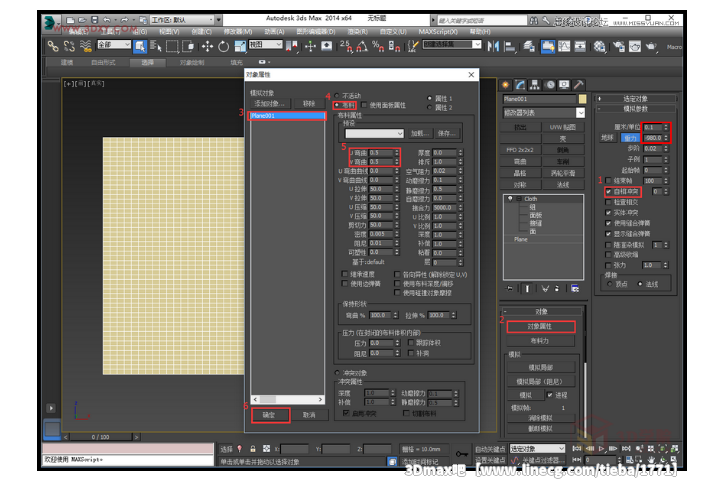The width and height of the screenshot is (717, 489).
Task: Click the 对象属性 button
Action: coord(540,326)
